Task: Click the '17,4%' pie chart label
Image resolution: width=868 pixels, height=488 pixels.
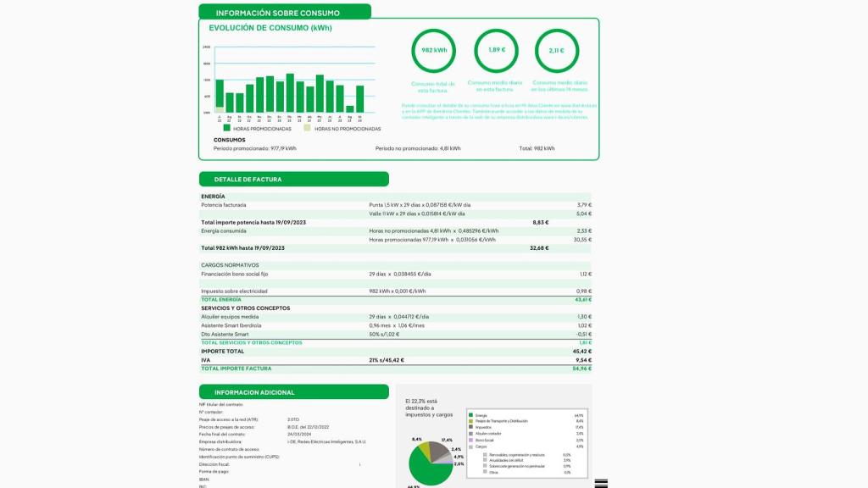Action: (x=447, y=440)
